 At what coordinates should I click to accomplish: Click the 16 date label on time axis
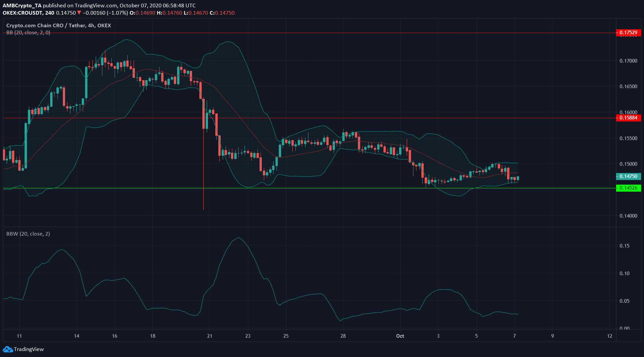(x=115, y=336)
